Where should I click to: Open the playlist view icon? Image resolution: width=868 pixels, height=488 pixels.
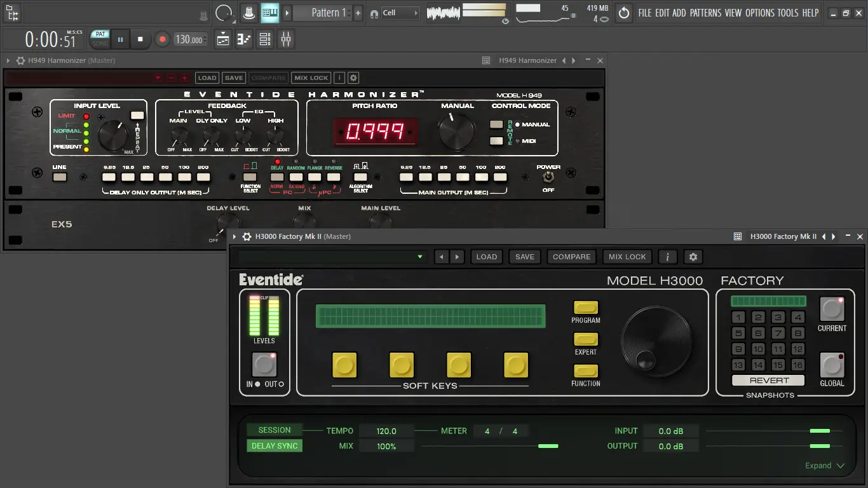point(223,39)
